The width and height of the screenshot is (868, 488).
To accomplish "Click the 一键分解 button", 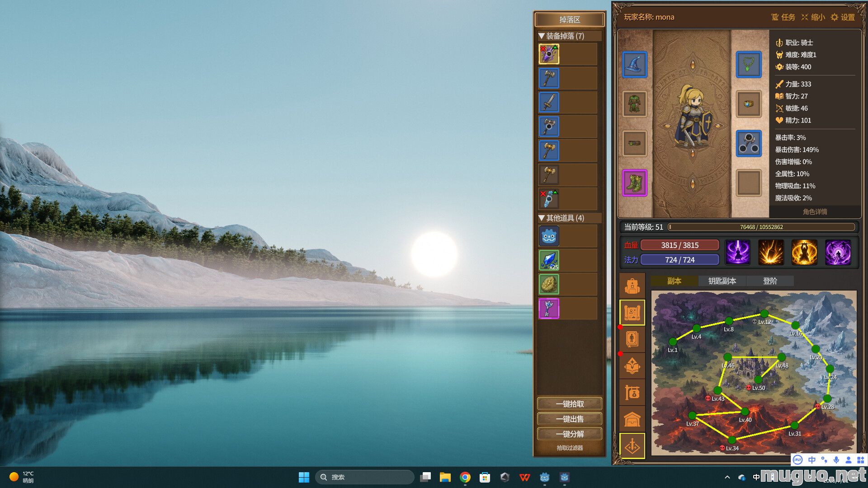I will pyautogui.click(x=570, y=434).
